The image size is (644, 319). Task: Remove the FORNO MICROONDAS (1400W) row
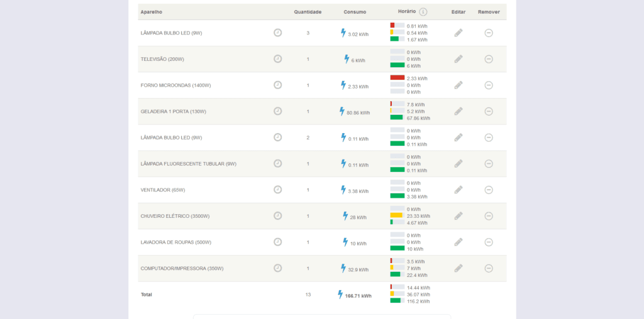tap(489, 85)
